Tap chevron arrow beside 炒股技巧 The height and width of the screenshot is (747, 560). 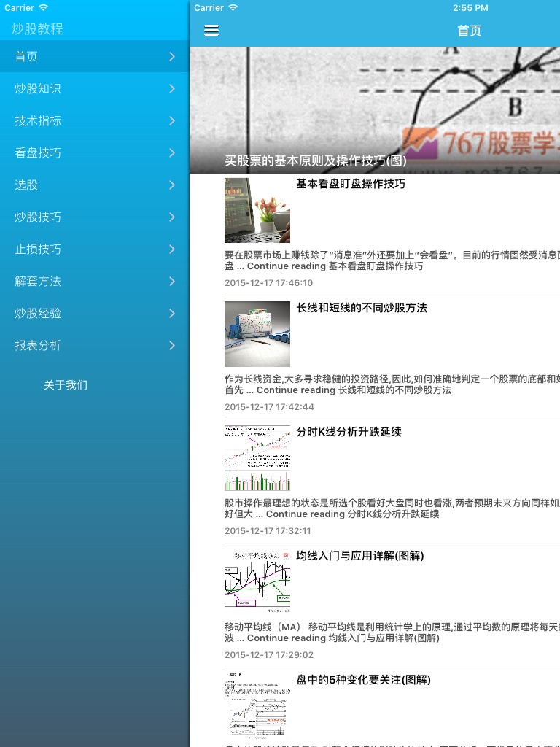pos(172,217)
